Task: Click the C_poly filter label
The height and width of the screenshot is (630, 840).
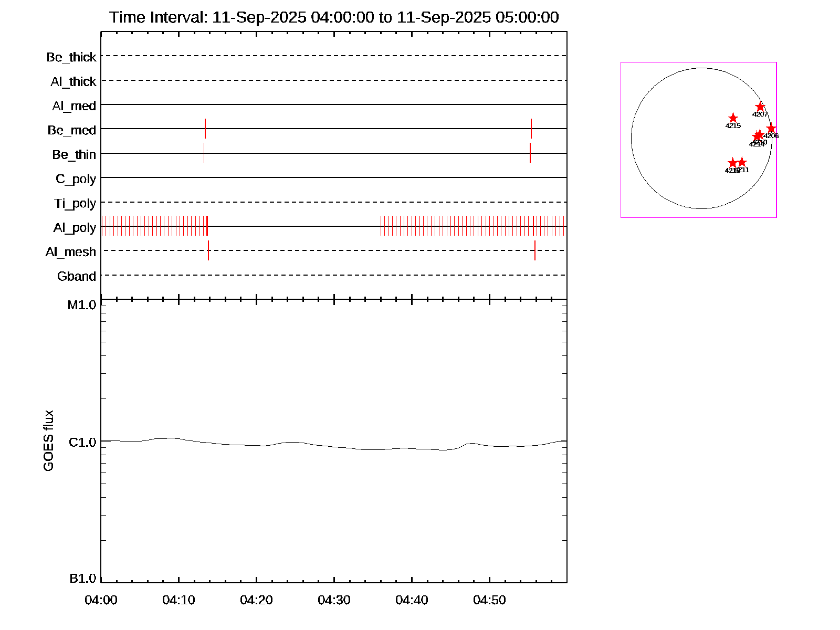Action: [76, 179]
